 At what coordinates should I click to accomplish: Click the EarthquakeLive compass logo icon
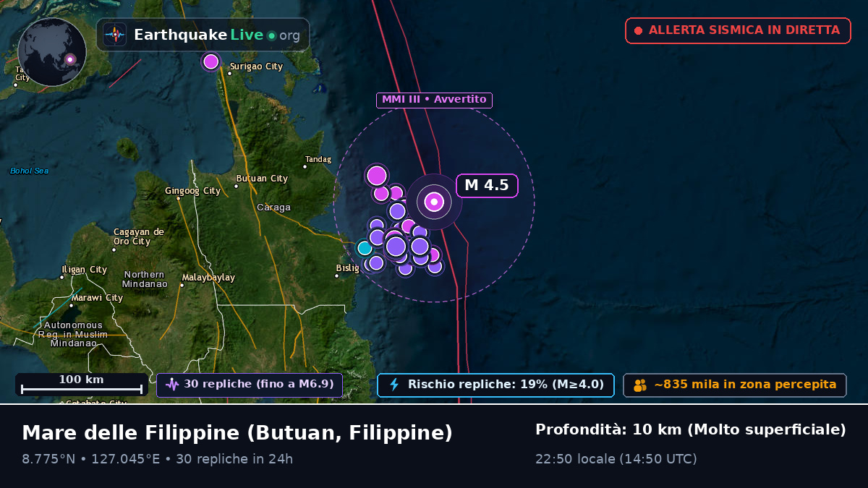[x=115, y=35]
